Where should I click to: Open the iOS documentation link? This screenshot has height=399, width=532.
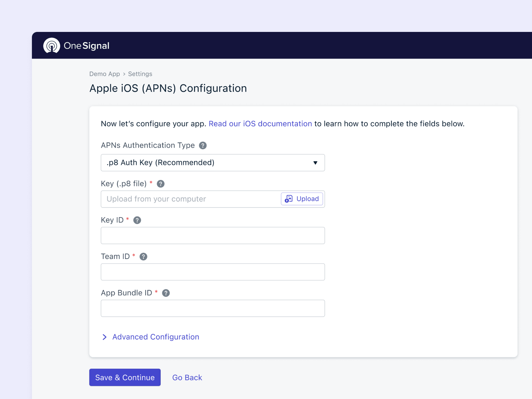260,123
